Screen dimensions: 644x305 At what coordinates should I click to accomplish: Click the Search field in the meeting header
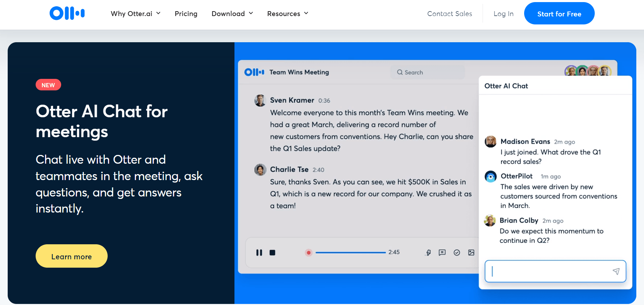click(428, 72)
